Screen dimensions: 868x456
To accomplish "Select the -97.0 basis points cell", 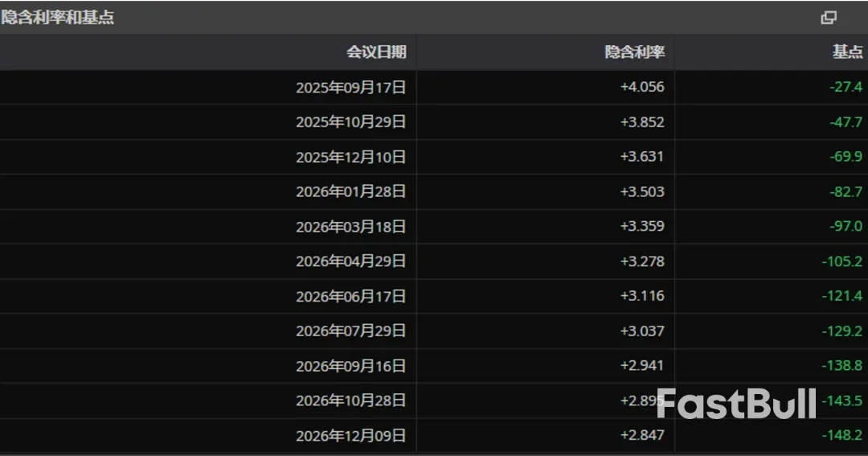I will [x=845, y=227].
